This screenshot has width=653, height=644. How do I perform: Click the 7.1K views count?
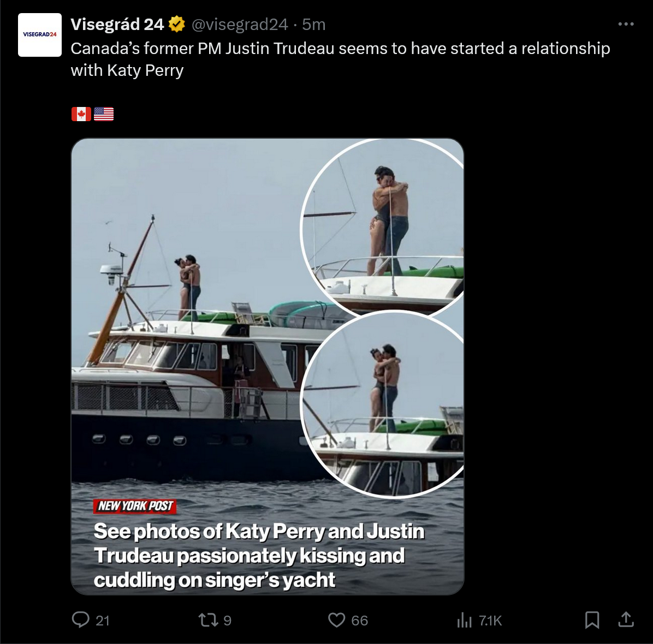[490, 621]
